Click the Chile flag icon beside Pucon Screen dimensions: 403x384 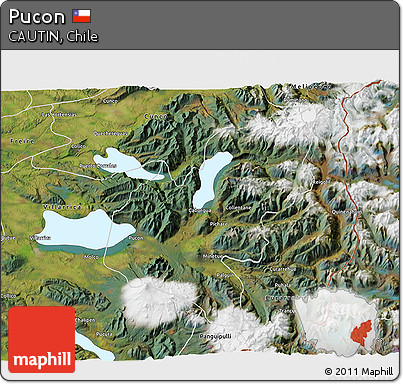tap(82, 16)
